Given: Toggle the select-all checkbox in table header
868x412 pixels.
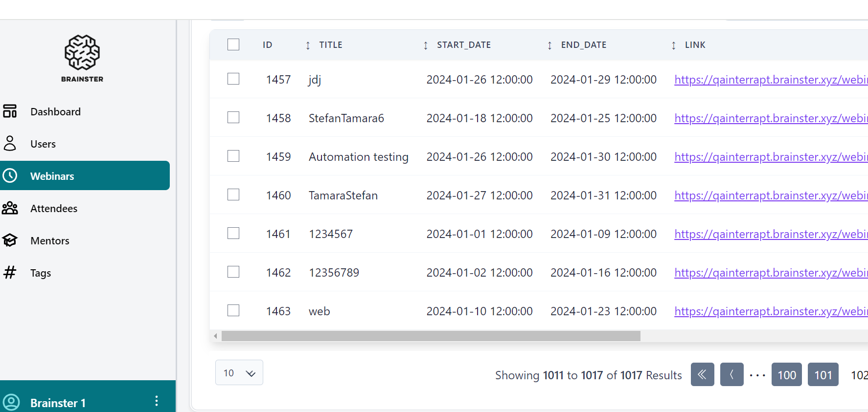Looking at the screenshot, I should [233, 44].
